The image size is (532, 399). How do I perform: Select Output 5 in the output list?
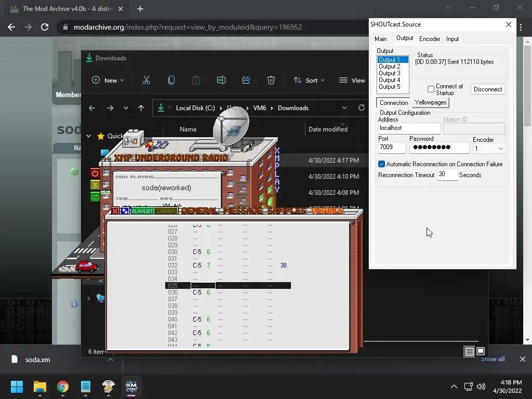(x=389, y=87)
